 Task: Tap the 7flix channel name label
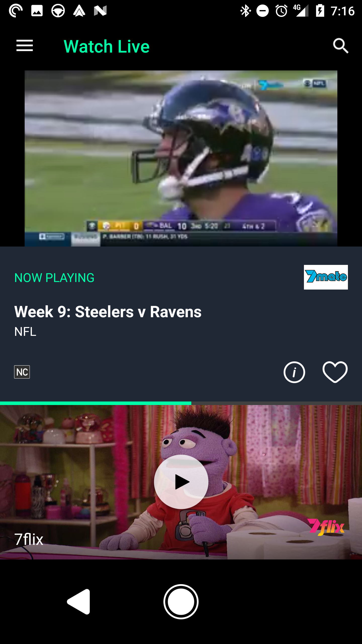pos(29,539)
